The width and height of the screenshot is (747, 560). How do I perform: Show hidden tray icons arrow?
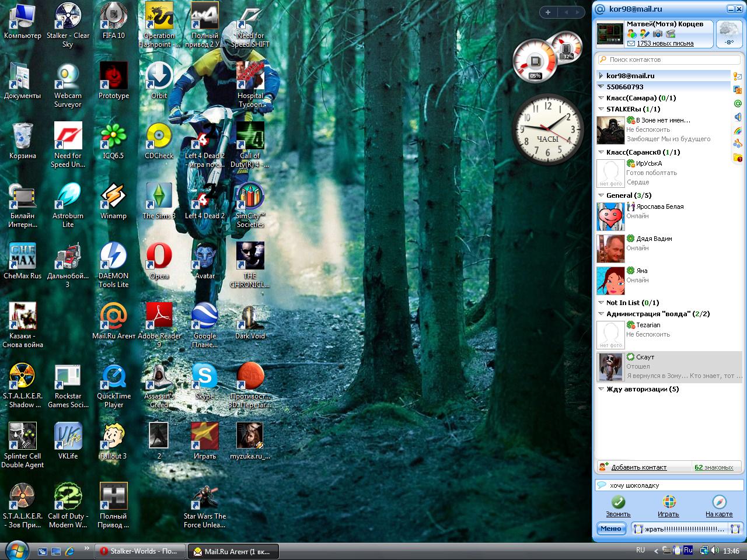coord(656,551)
